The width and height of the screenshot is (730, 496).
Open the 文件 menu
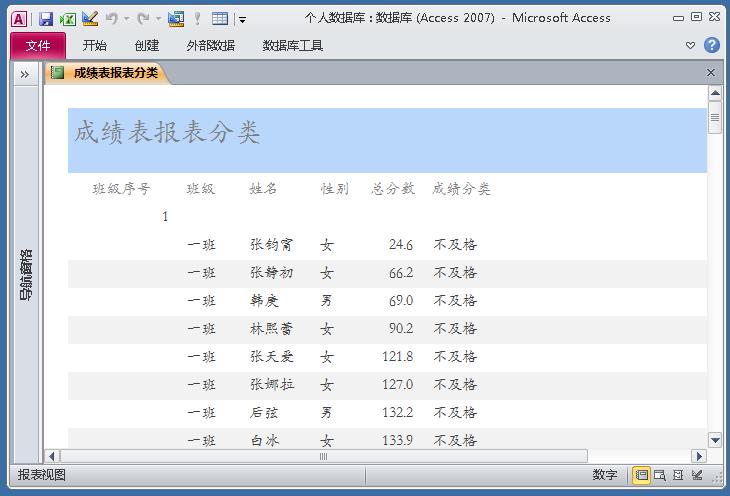pos(38,45)
